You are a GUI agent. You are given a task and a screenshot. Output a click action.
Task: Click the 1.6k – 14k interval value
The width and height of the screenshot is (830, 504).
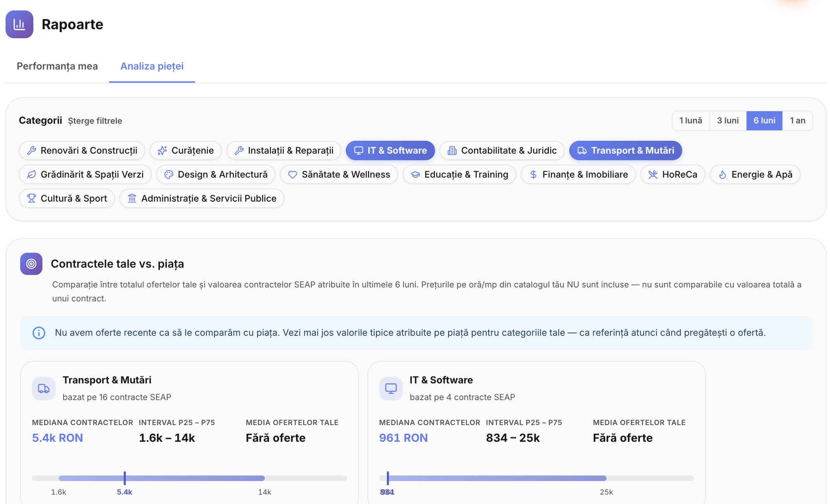167,438
